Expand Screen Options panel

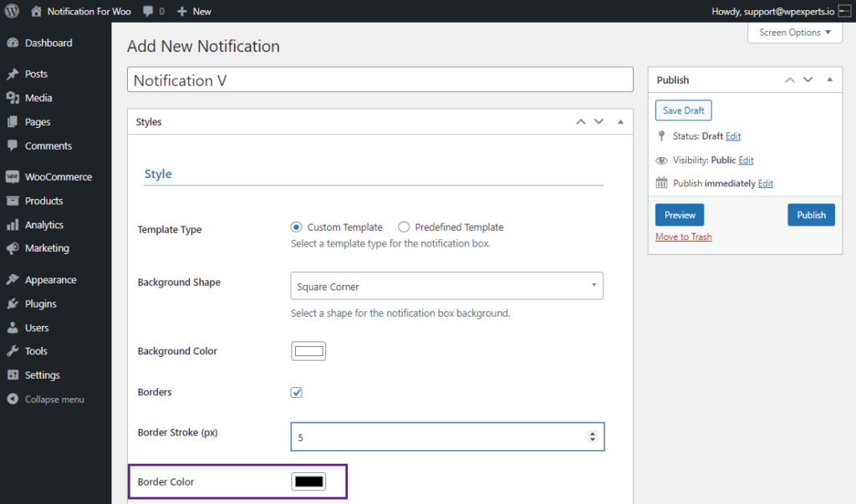pos(795,33)
